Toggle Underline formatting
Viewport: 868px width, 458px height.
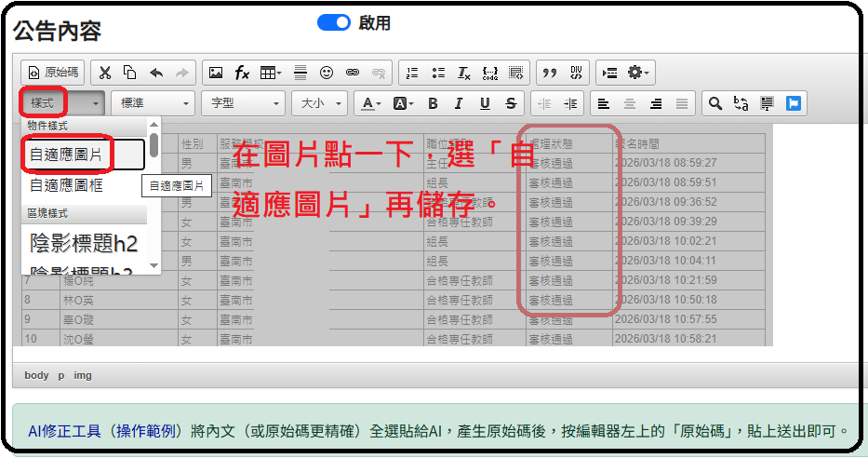coord(485,103)
